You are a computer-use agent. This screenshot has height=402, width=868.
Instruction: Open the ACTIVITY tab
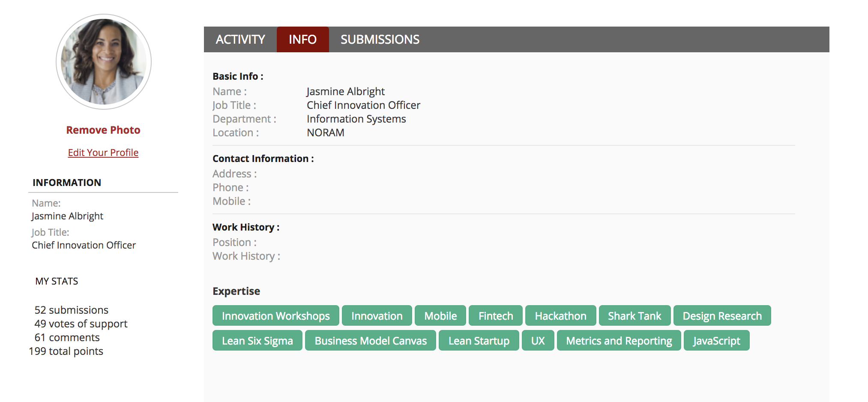240,39
